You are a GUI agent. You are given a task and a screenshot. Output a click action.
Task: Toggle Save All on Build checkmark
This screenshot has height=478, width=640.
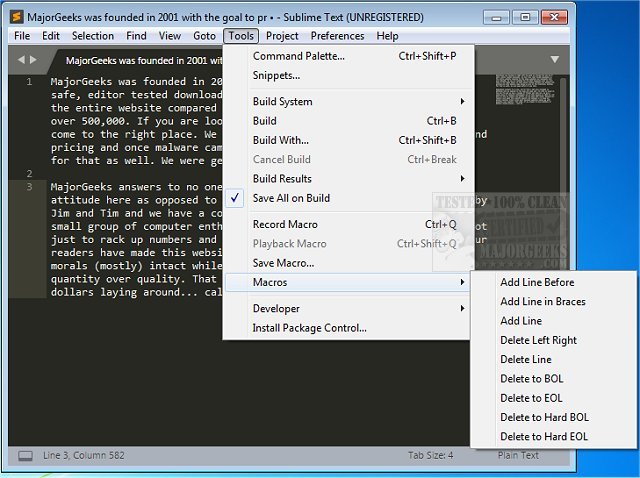click(x=235, y=198)
